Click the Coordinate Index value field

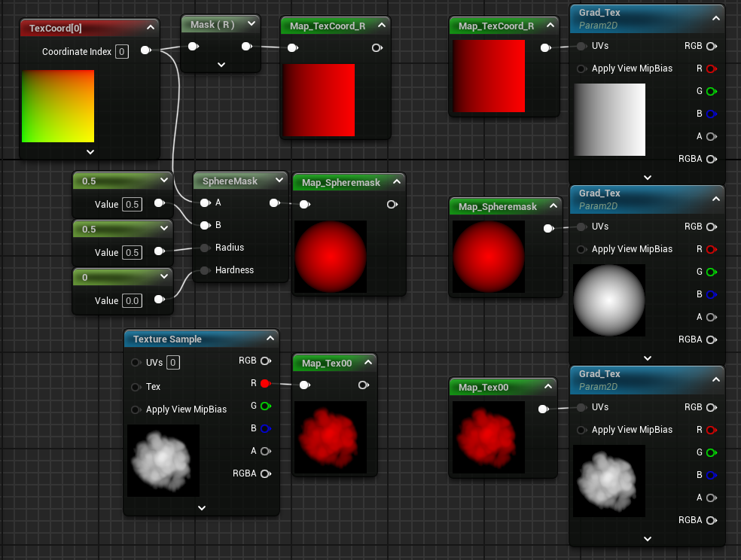click(x=122, y=51)
